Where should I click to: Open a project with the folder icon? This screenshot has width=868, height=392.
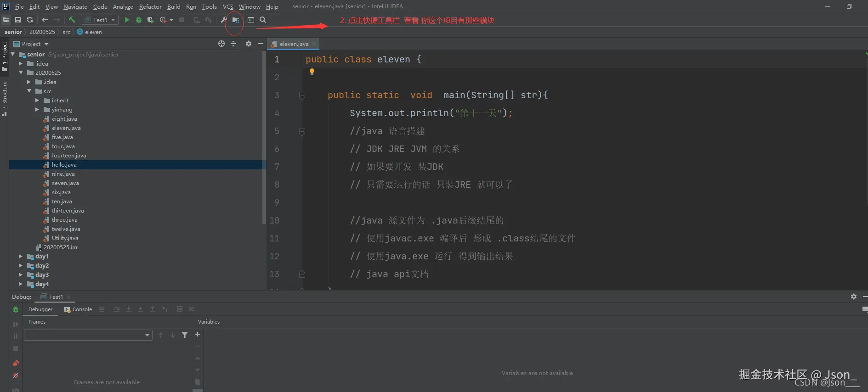pos(6,20)
